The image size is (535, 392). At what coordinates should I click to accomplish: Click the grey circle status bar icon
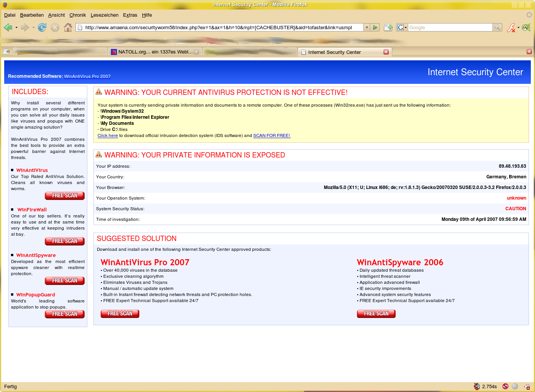pyautogui.click(x=515, y=386)
